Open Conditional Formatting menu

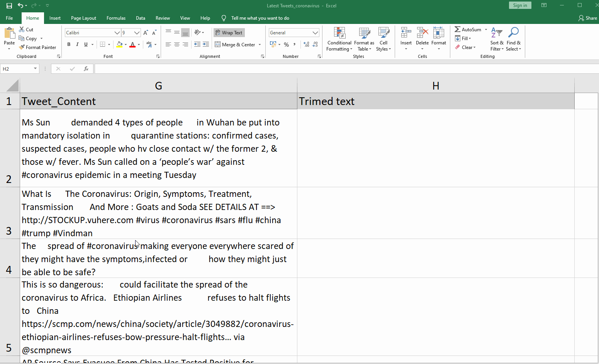click(339, 39)
